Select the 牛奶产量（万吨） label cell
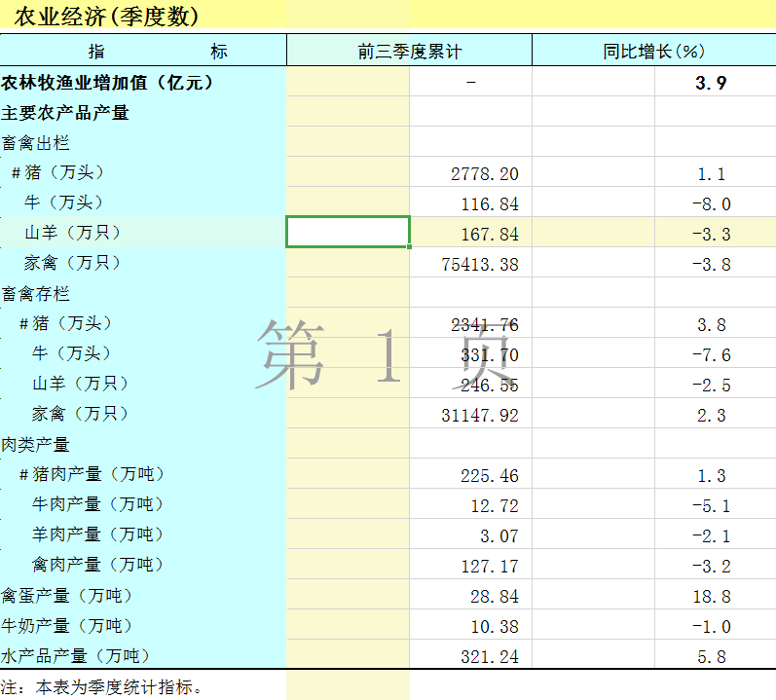 [x=67, y=626]
